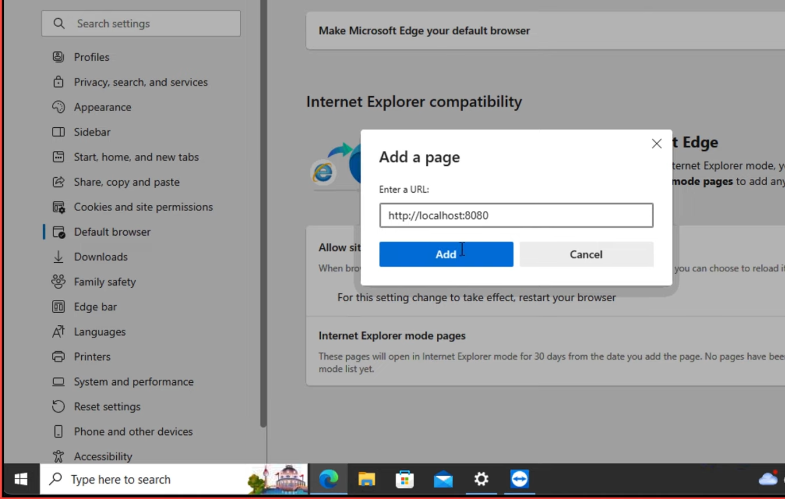The height and width of the screenshot is (499, 785).
Task: Open Microsoft Store from the taskbar
Action: (405, 479)
